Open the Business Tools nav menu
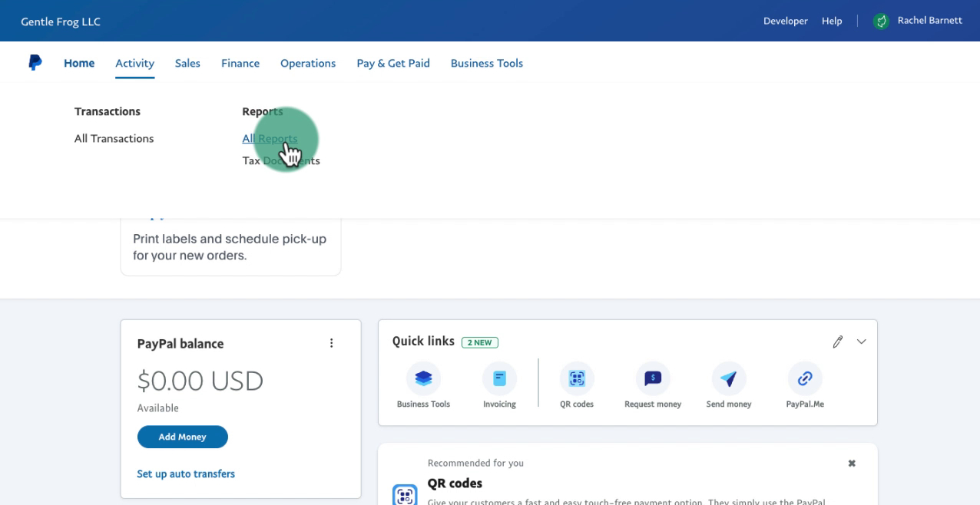Image resolution: width=980 pixels, height=505 pixels. pyautogui.click(x=487, y=63)
